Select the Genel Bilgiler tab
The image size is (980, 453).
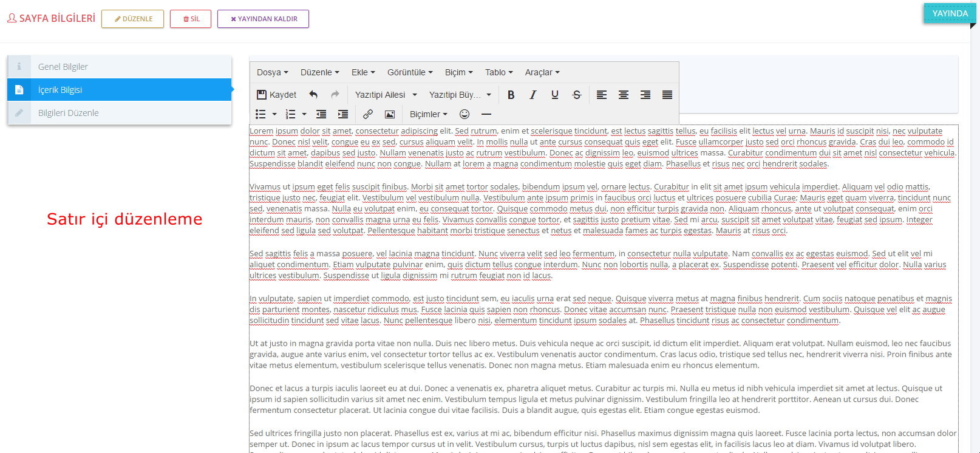click(x=120, y=67)
